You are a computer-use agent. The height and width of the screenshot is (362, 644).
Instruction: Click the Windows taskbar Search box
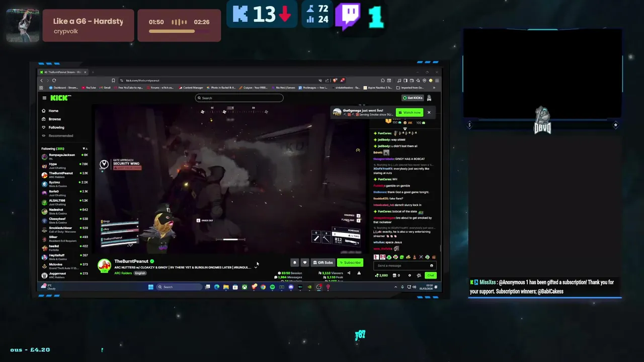coord(179,287)
